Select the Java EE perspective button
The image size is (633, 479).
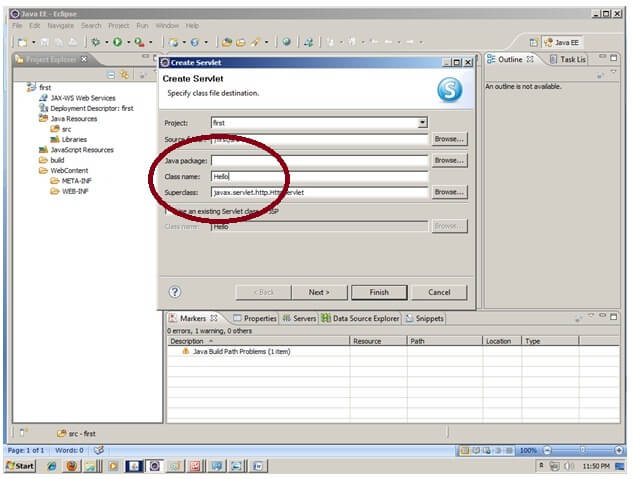coord(562,42)
